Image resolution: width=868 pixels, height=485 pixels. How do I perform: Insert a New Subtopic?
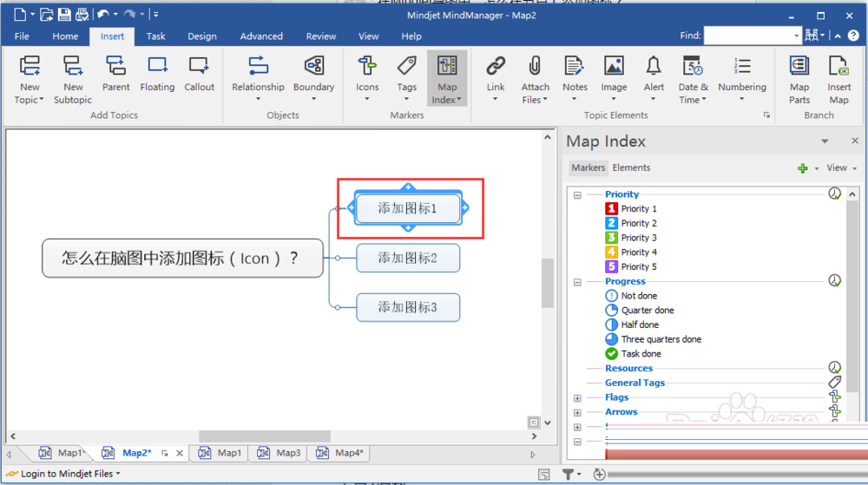[73, 79]
